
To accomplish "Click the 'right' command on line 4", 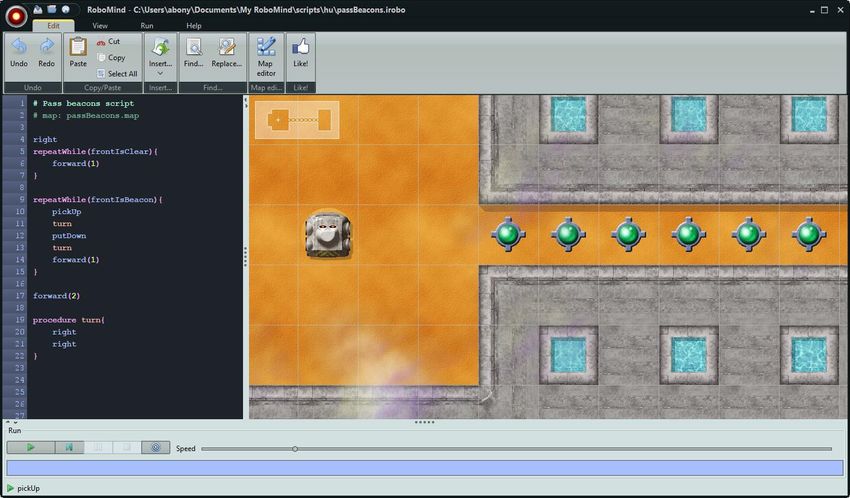I will tap(45, 140).
